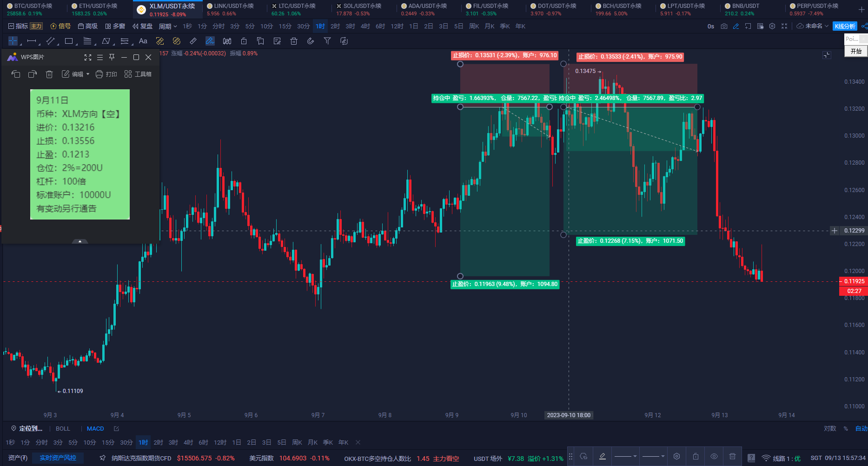Toggle the MACD indicator
Viewport: 868px width, 466px height.
point(95,428)
